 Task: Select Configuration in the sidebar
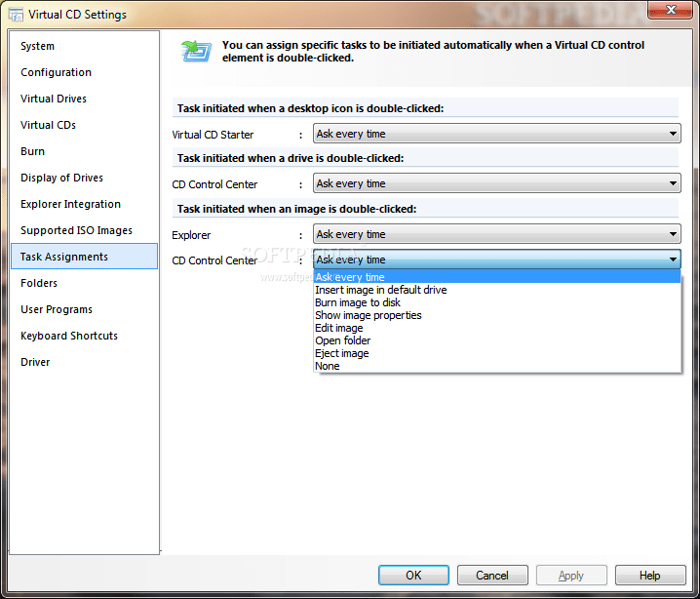[84, 72]
